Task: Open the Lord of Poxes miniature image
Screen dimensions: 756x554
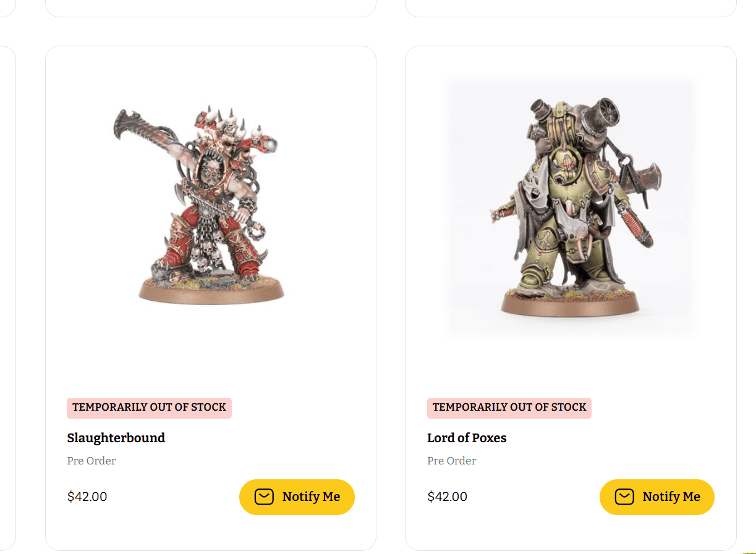Action: (571, 208)
